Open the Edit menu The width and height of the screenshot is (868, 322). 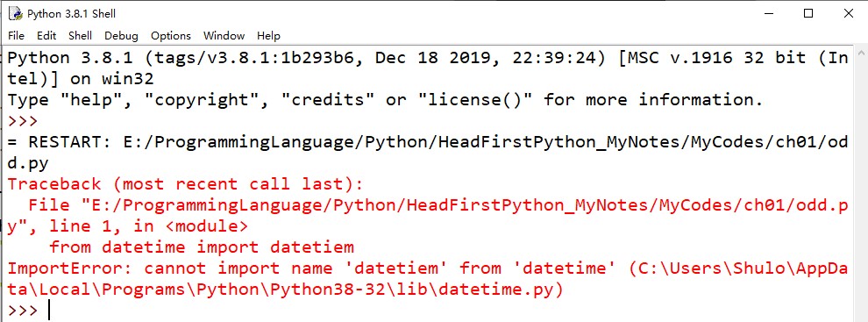(x=46, y=36)
